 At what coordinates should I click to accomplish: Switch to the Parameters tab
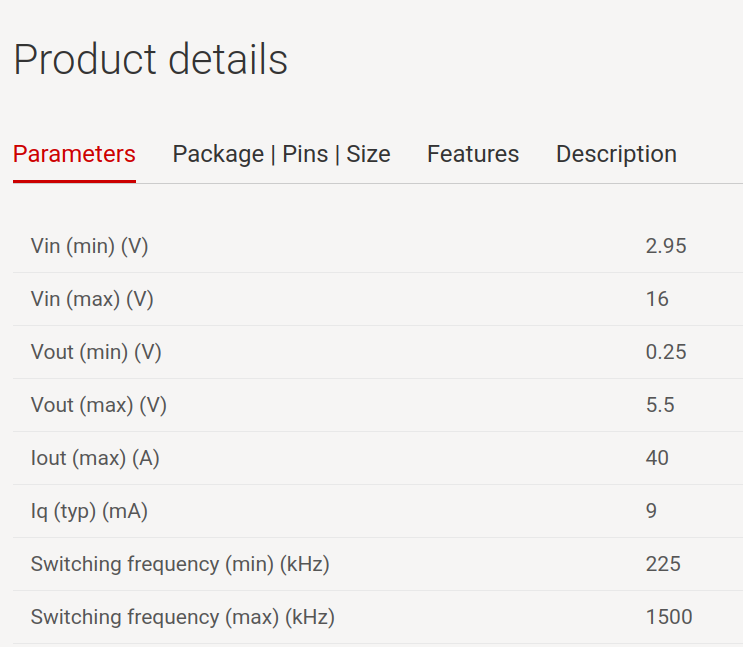point(74,154)
